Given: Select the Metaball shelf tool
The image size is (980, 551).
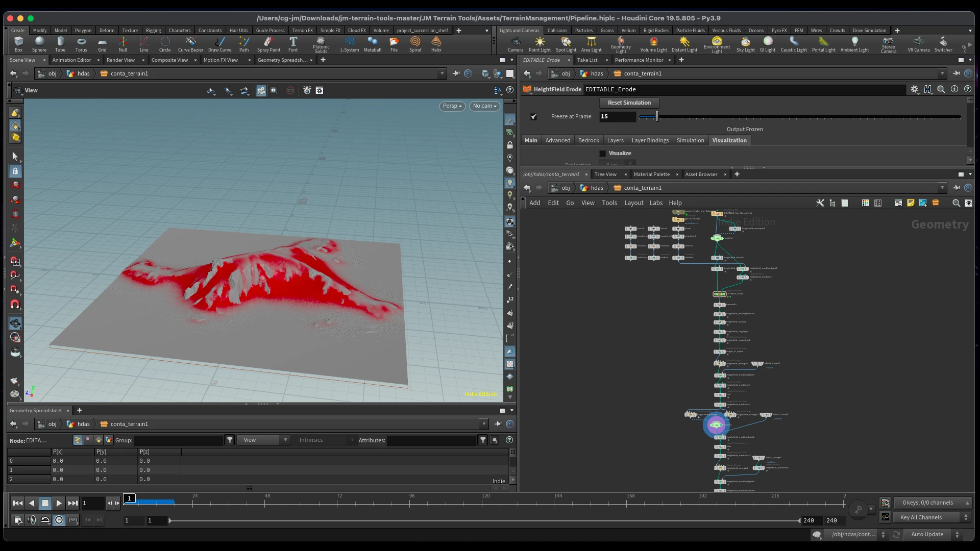Looking at the screenshot, I should (x=373, y=44).
